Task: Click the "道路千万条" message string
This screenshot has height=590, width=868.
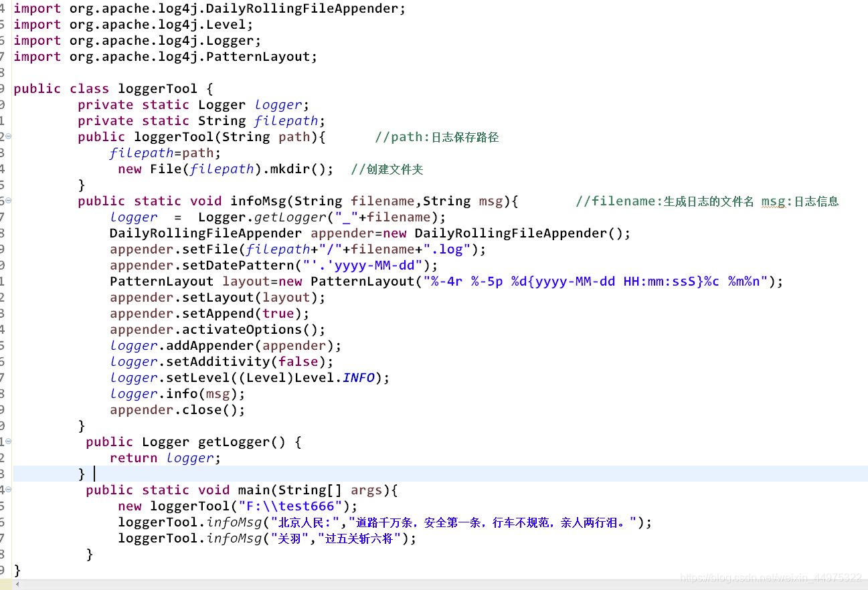Action: point(493,522)
